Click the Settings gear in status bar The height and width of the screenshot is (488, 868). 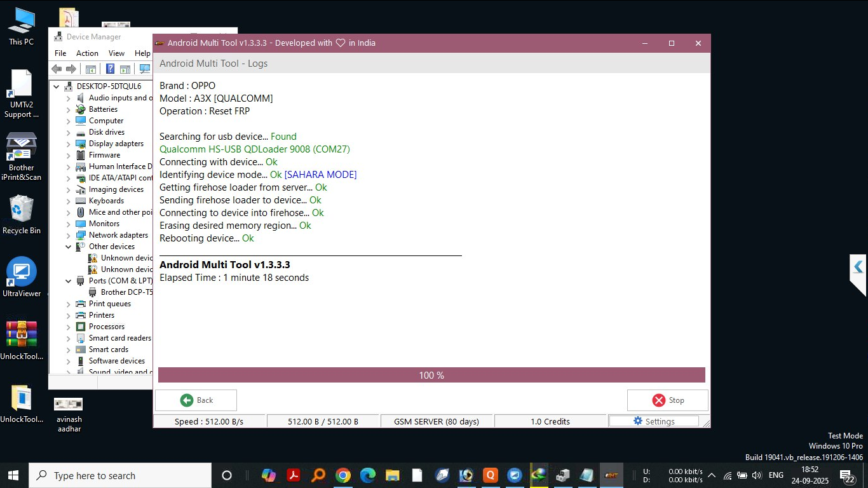654,421
